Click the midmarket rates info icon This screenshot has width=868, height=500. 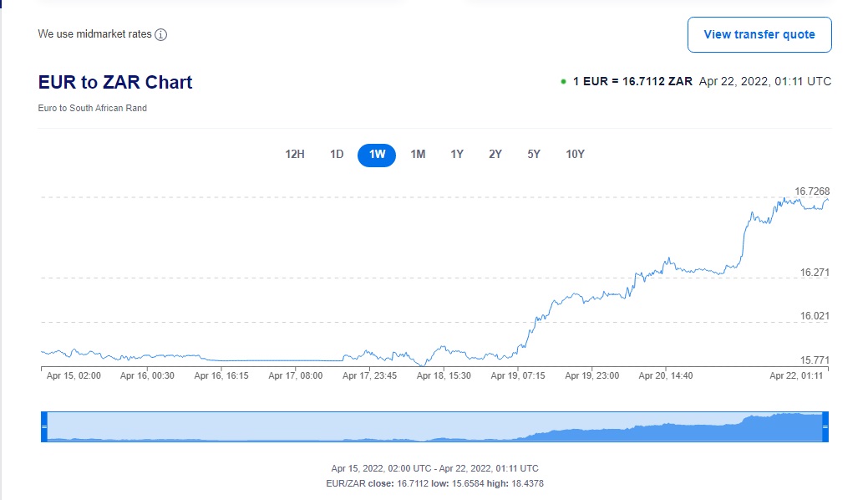161,35
